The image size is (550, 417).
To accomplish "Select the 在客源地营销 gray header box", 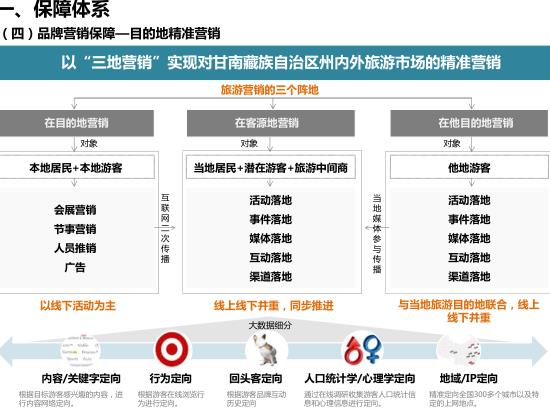I will point(271,123).
